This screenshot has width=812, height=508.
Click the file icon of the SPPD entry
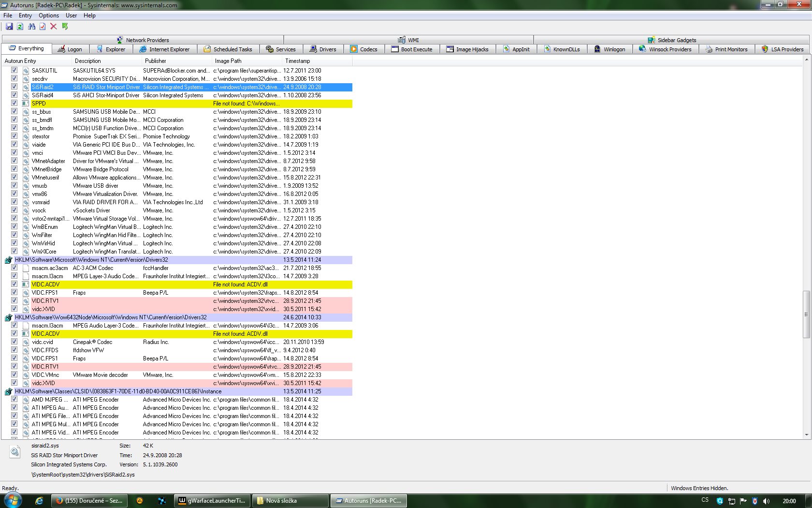pyautogui.click(x=26, y=104)
